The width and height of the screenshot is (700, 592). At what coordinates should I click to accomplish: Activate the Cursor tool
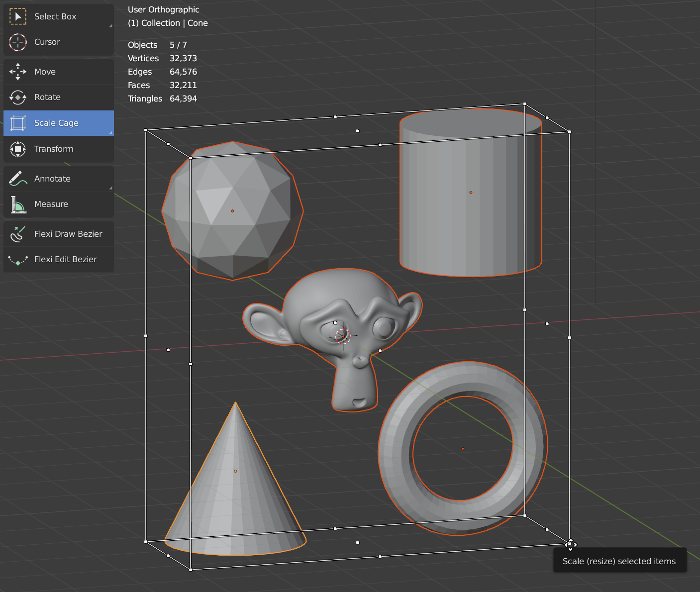pos(47,42)
